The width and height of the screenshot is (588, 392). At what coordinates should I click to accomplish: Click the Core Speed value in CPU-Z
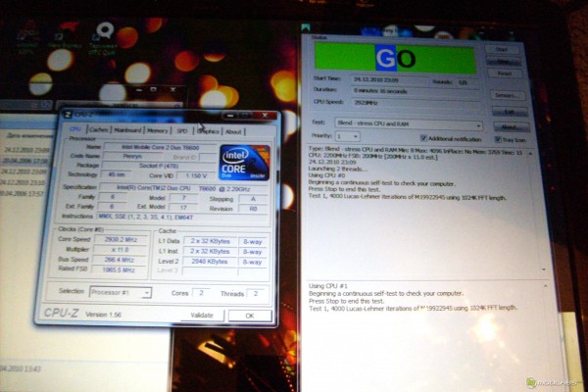pos(122,240)
